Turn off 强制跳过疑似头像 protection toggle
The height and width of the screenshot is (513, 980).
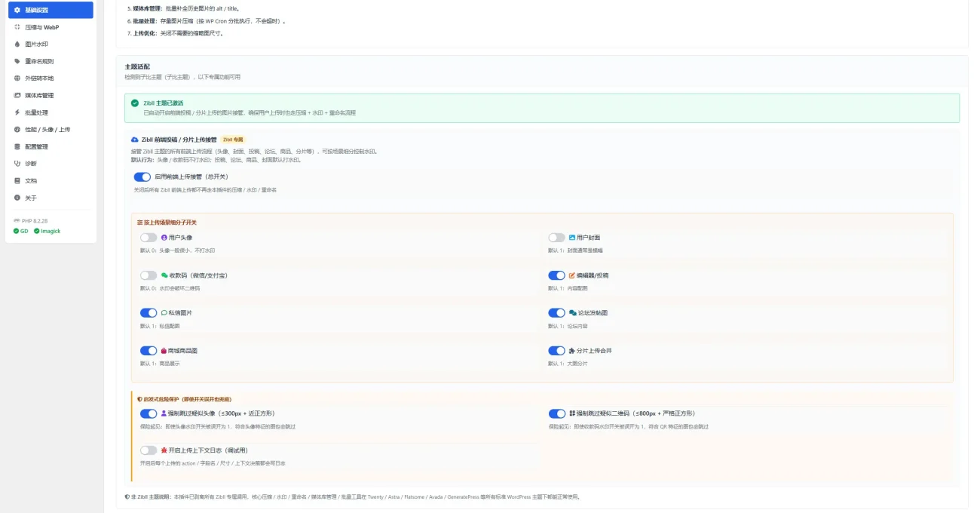coord(149,413)
